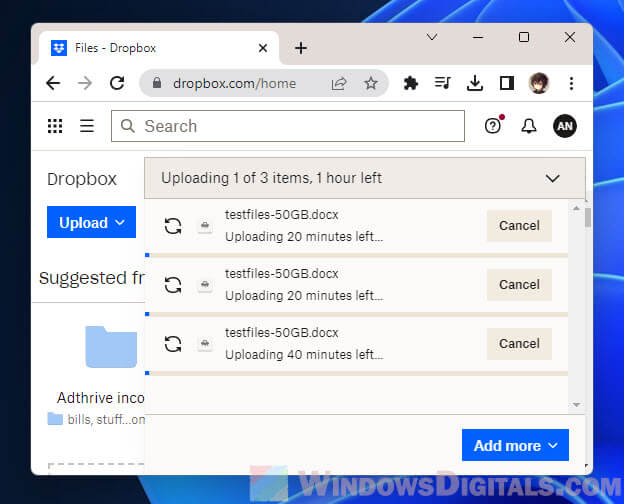Click sync icon of first upload item
Image resolution: width=624 pixels, height=504 pixels.
click(x=173, y=226)
